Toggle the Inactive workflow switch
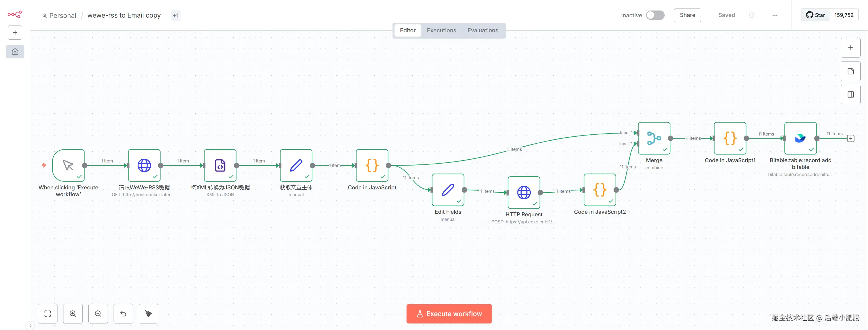 tap(655, 15)
